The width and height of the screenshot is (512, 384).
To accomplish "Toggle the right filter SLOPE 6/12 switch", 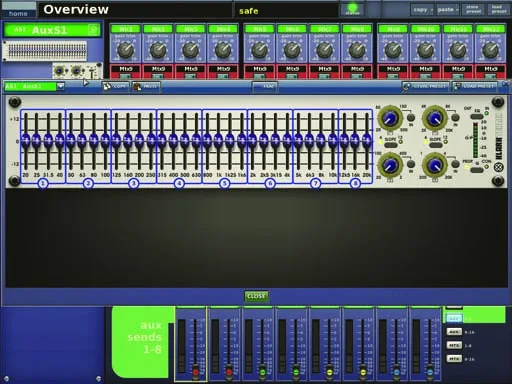I will tap(435, 145).
